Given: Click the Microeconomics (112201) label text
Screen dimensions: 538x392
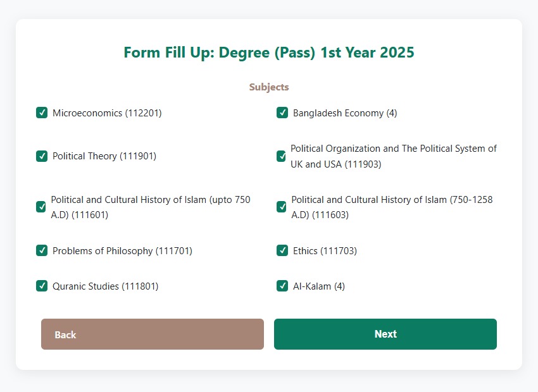Looking at the screenshot, I should pos(107,113).
